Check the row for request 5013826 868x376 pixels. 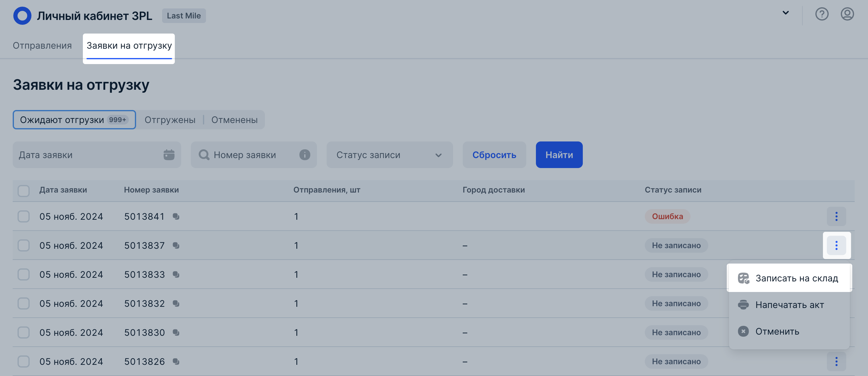point(24,361)
